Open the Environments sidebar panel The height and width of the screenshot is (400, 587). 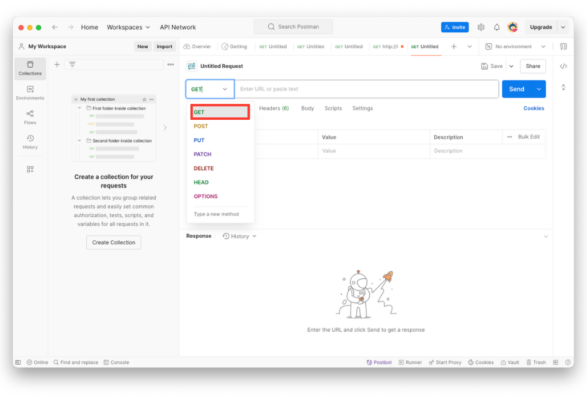[x=30, y=93]
